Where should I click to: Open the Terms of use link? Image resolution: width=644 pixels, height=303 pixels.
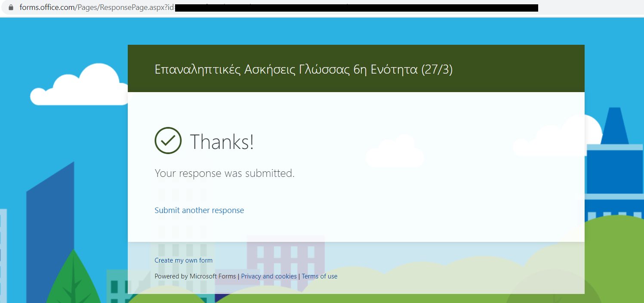(320, 276)
